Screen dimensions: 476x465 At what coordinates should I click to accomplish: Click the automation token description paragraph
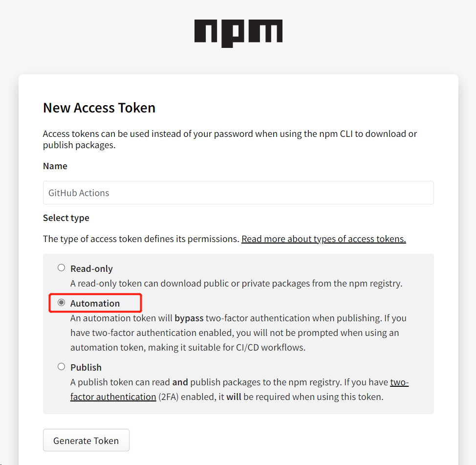coord(238,333)
